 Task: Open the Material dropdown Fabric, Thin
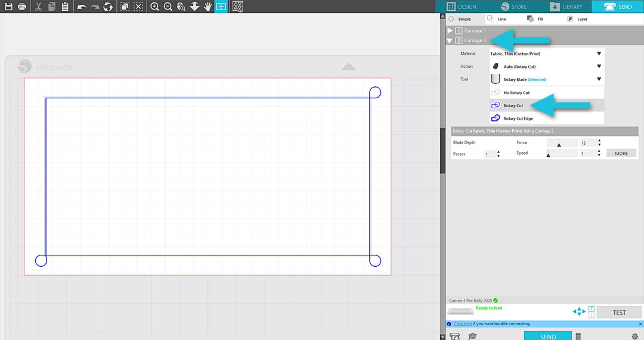(547, 54)
